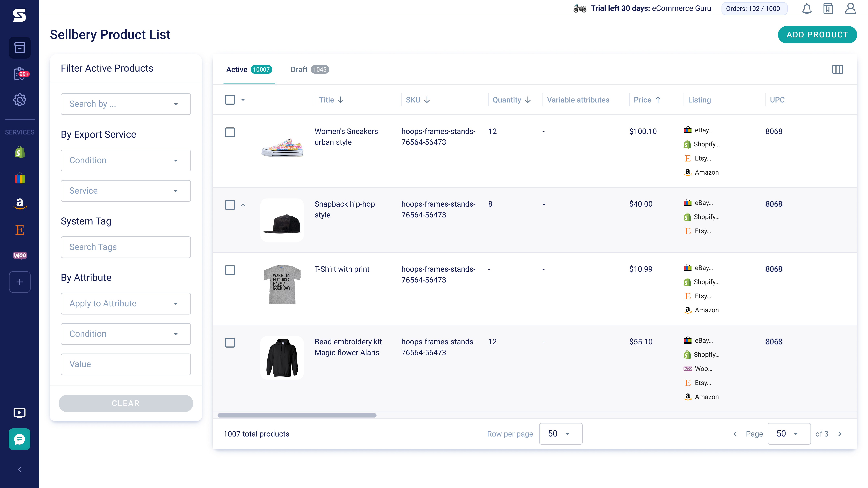Open the Etsy service integration
This screenshot has width=868, height=488.
click(x=19, y=230)
